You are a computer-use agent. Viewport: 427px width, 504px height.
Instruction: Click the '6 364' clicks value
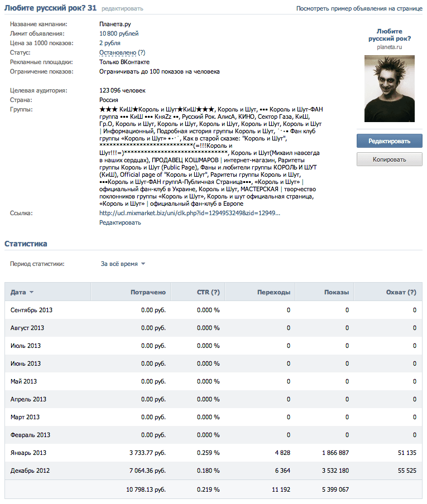tap(282, 471)
